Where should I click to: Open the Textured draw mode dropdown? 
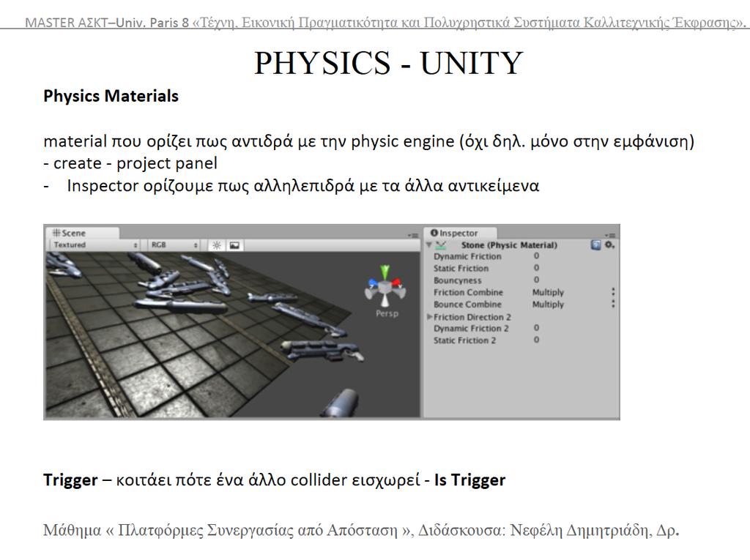[95, 244]
